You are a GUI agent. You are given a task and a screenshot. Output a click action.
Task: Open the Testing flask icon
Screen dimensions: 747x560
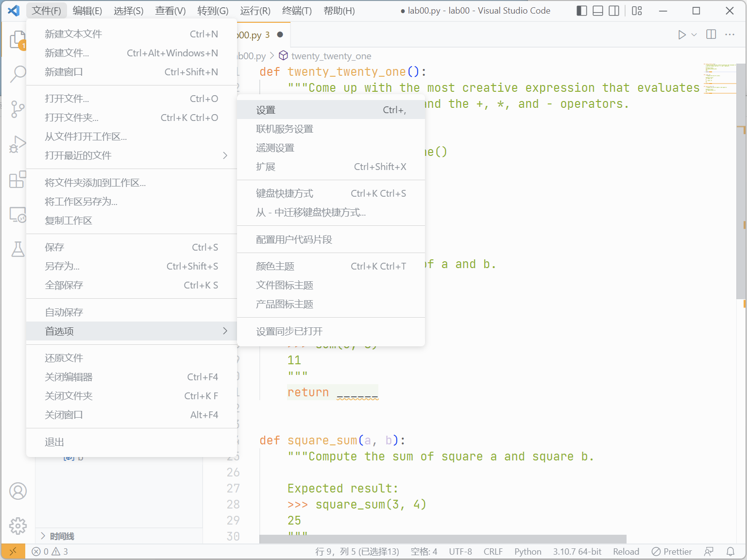[x=17, y=249]
